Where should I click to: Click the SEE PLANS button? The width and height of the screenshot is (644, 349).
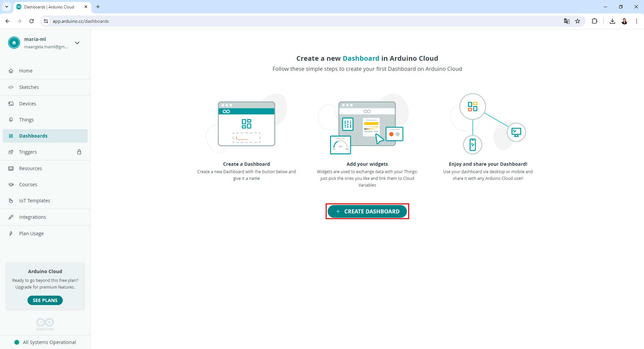coord(45,300)
